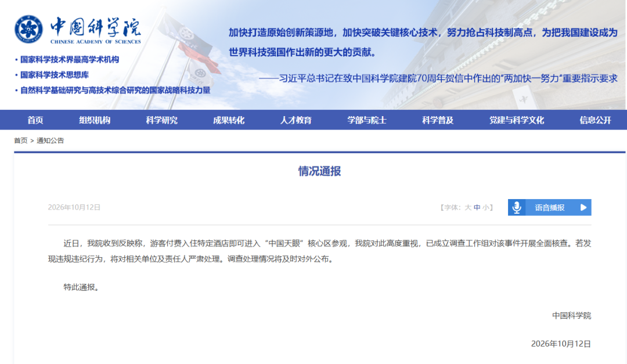The image size is (627, 364).
Task: Play the voice broadcast with the triangle button
Action: (583, 207)
